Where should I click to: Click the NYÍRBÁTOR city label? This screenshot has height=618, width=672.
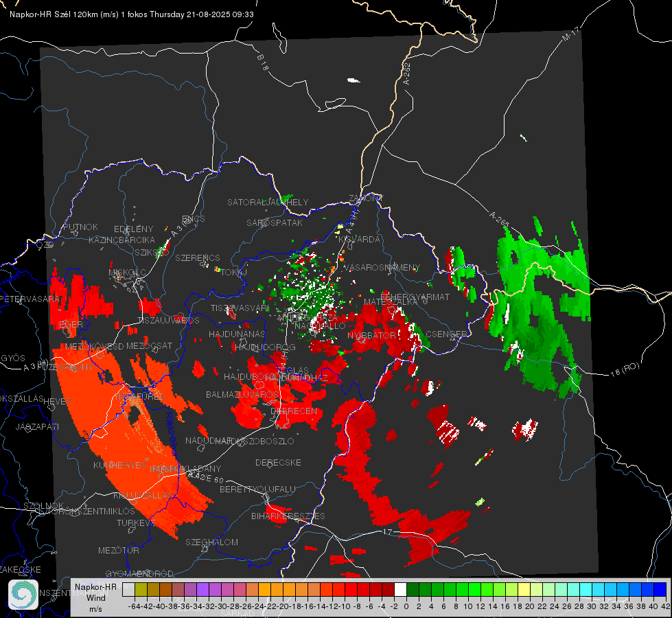coord(371,335)
